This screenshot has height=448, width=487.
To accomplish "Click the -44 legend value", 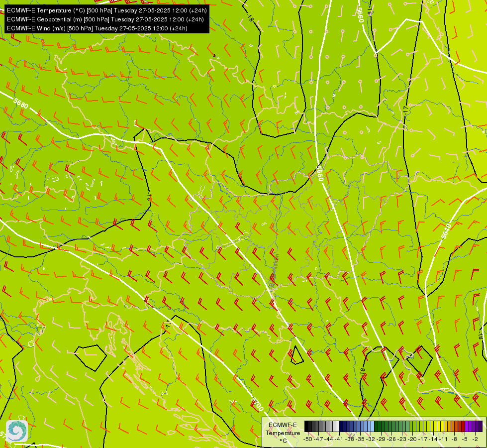I will coord(329,439).
